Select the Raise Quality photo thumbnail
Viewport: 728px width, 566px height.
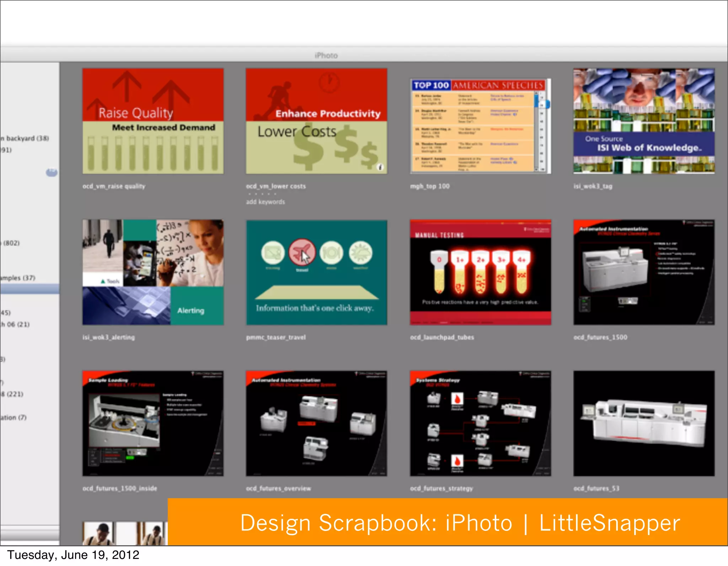(153, 121)
